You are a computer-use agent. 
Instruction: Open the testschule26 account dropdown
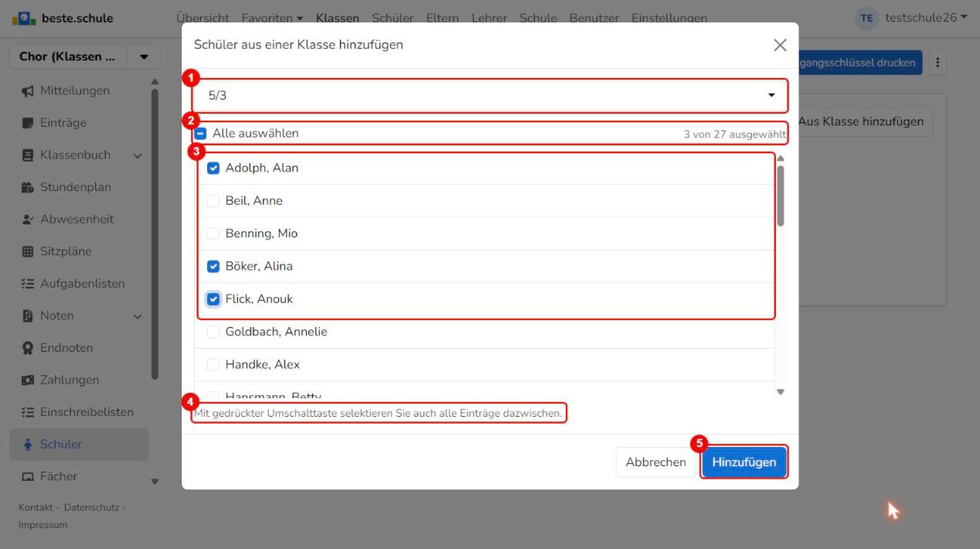coord(926,18)
